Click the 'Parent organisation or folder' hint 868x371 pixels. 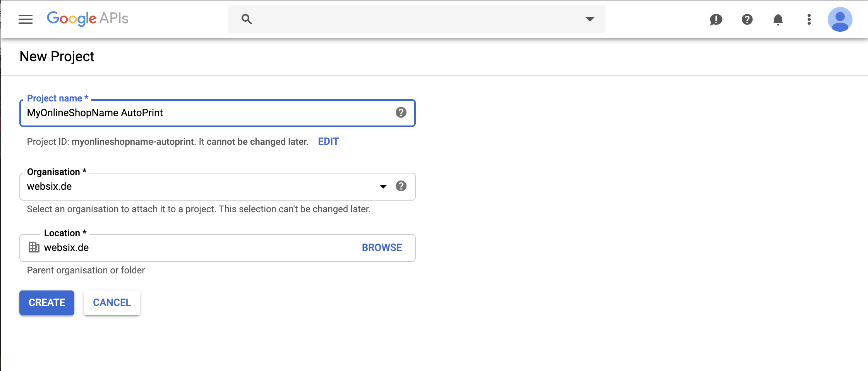click(x=86, y=270)
